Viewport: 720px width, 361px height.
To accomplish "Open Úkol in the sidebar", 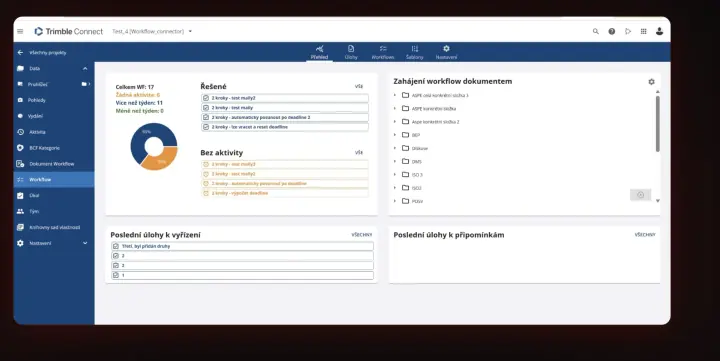I will (34, 195).
